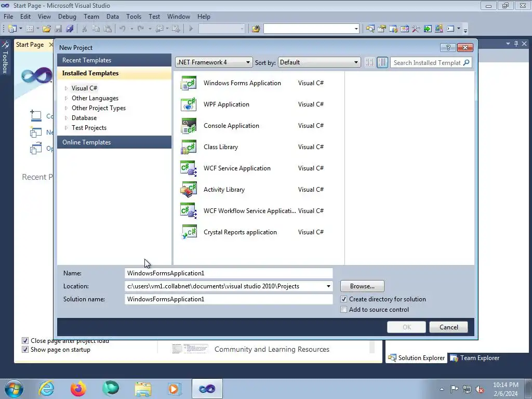Image resolution: width=532 pixels, height=399 pixels.
Task: Click the Solution name input field
Action: coord(229,299)
